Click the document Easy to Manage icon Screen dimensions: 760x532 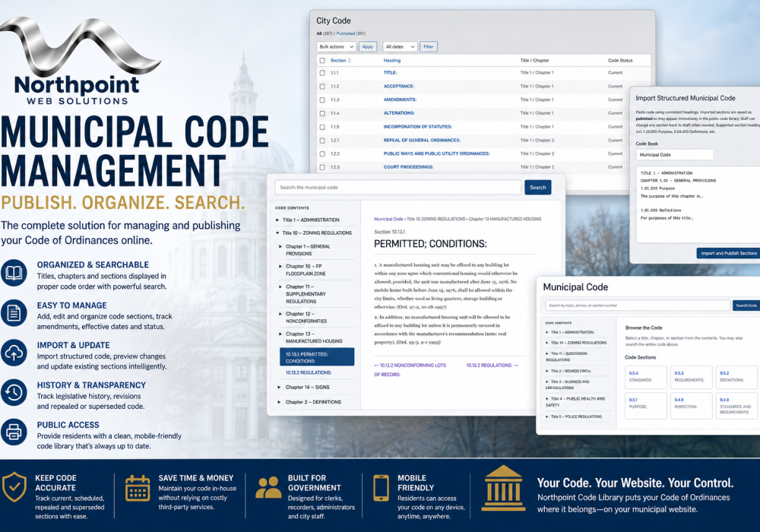pos(14,313)
